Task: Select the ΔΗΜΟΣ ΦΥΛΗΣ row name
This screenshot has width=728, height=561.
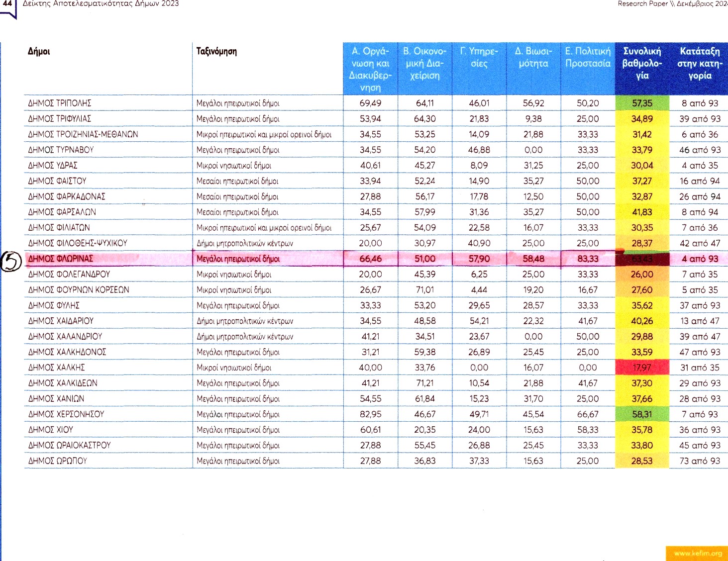Action: point(54,305)
